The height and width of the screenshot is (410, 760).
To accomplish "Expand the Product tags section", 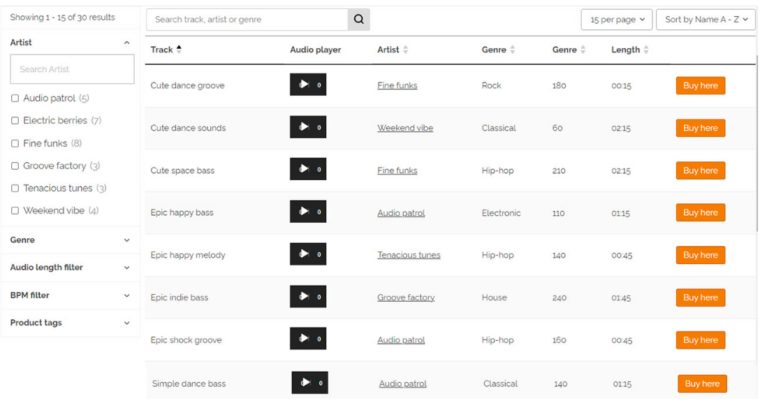I will (127, 323).
